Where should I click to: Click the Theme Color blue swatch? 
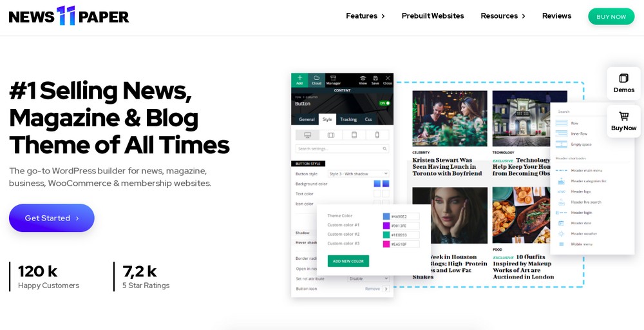coord(386,216)
